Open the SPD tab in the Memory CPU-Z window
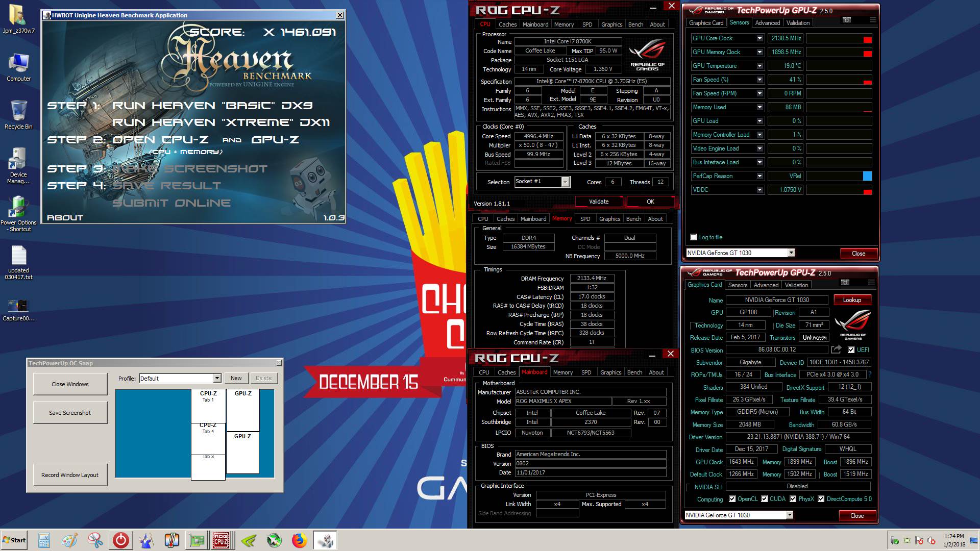 point(585,219)
